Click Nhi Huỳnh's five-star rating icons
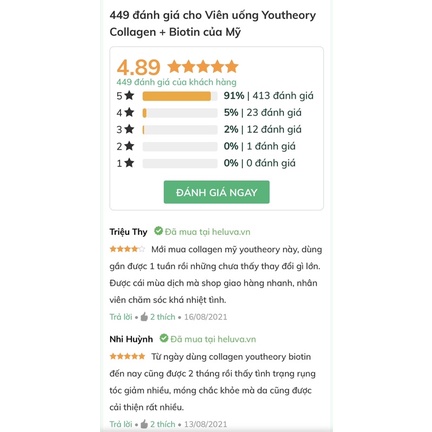432x432 pixels. pos(127,356)
